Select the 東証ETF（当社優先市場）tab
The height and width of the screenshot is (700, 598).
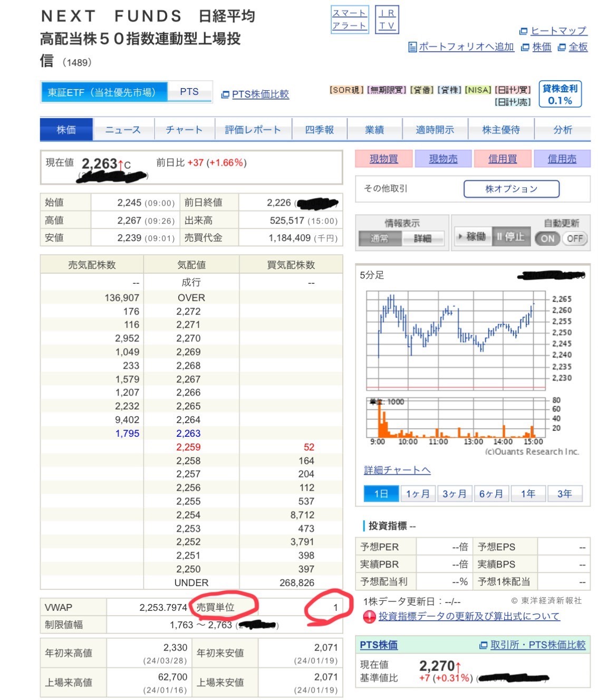click(x=104, y=92)
